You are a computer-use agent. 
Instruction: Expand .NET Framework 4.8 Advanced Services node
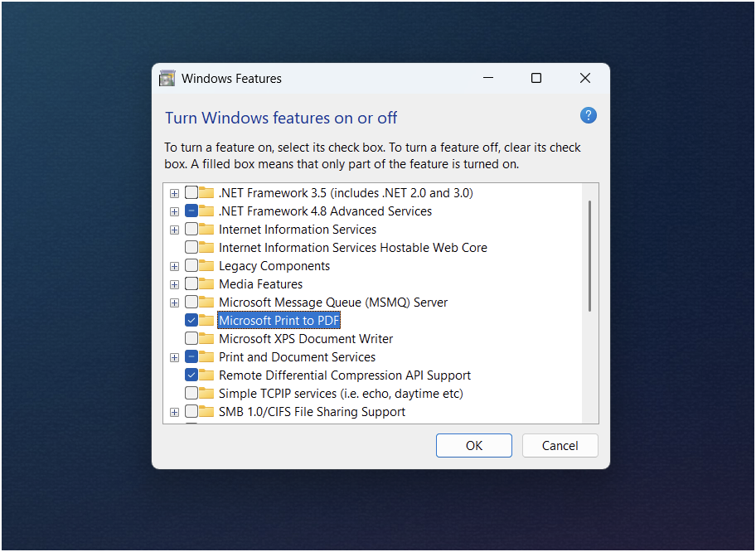coord(175,211)
